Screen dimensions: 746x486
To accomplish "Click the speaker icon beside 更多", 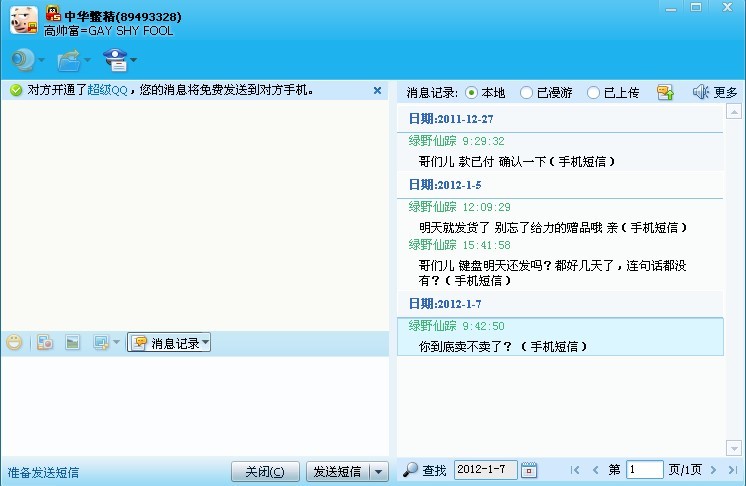I will click(700, 92).
